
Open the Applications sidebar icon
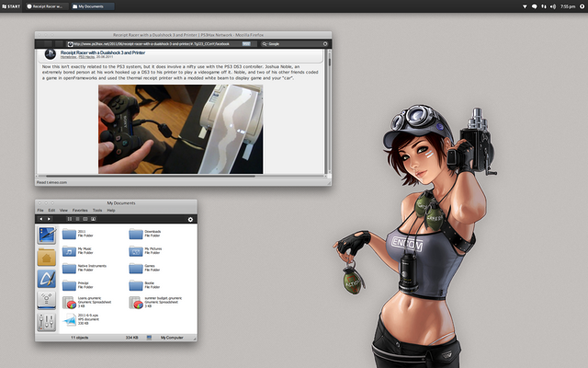47,279
